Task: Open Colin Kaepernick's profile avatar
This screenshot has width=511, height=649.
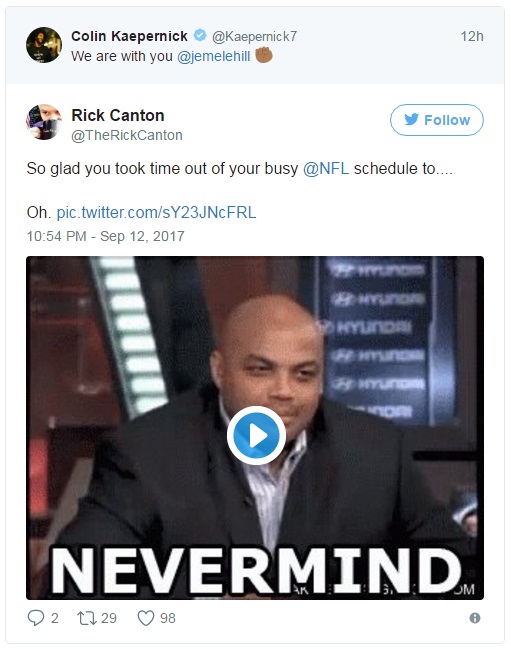Action: [44, 45]
